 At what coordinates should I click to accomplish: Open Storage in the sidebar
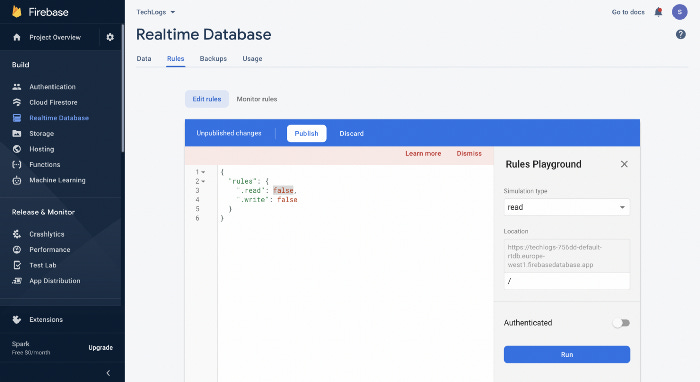click(x=42, y=133)
